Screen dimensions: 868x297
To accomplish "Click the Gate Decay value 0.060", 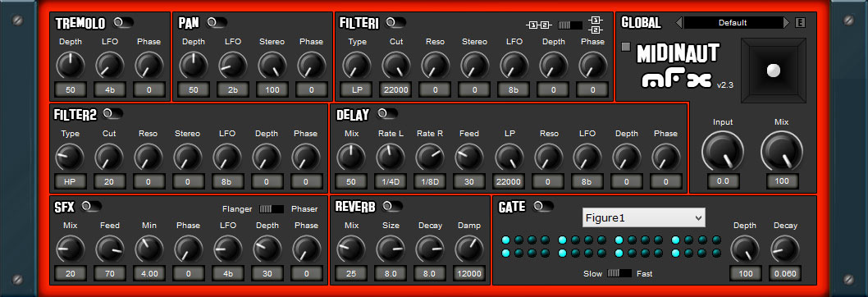I will coord(785,273).
